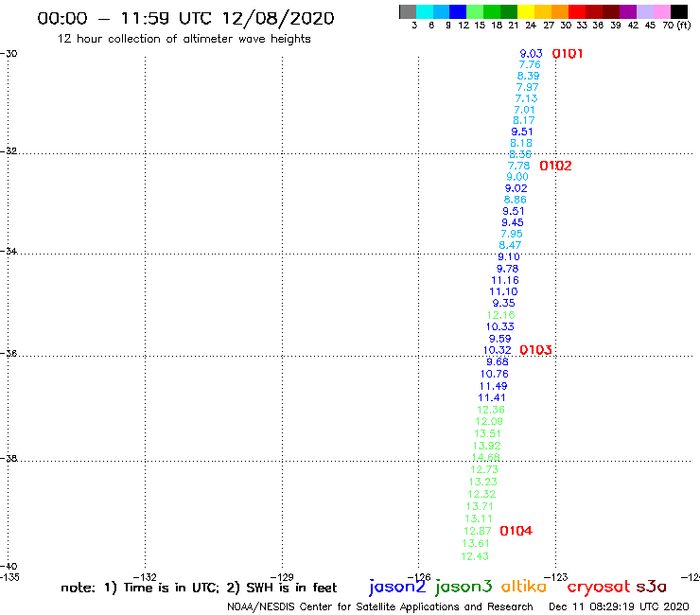Image resolution: width=700 pixels, height=615 pixels.
Task: Click the wave height value 9.45
Action: [x=513, y=223]
